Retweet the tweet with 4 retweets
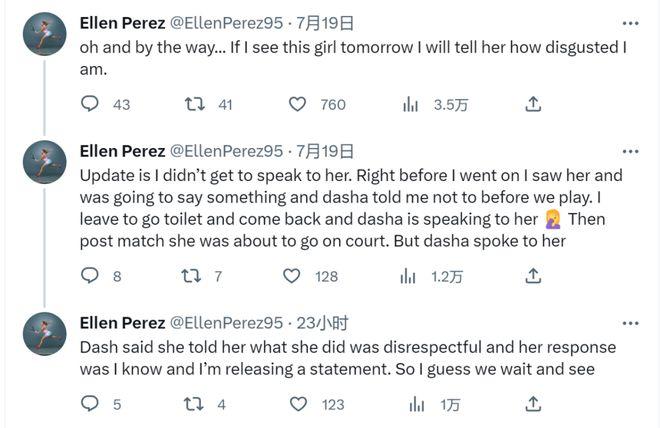The width and height of the screenshot is (660, 428). (194, 404)
